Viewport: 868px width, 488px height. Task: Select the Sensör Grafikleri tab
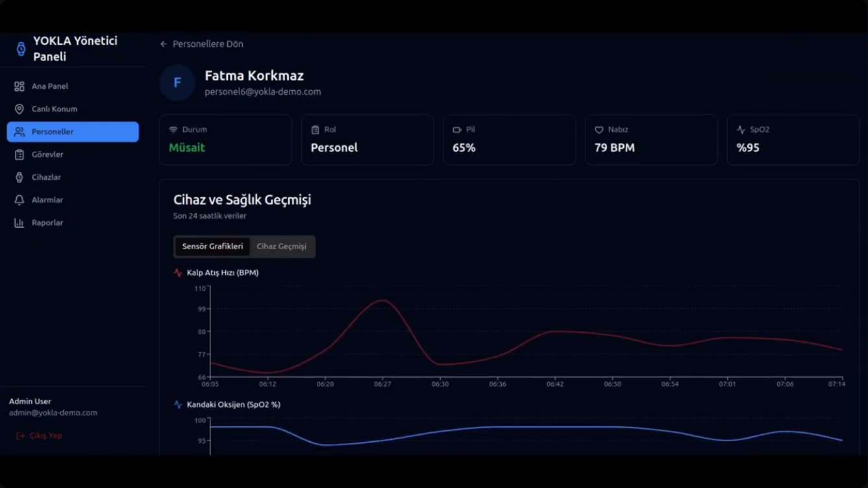(x=212, y=247)
